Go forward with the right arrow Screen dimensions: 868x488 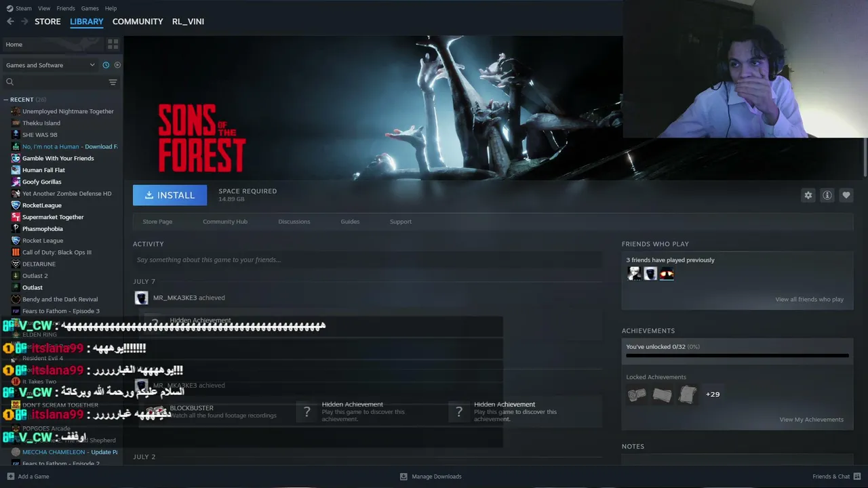pos(24,22)
